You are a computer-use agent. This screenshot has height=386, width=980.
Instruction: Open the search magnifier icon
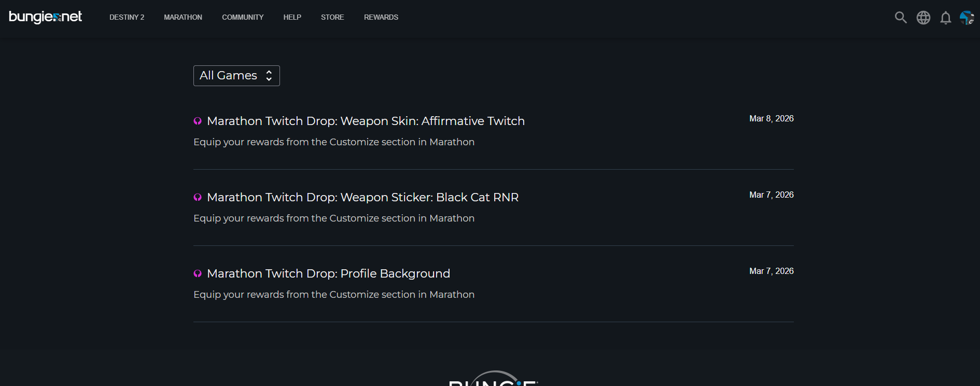tap(901, 18)
